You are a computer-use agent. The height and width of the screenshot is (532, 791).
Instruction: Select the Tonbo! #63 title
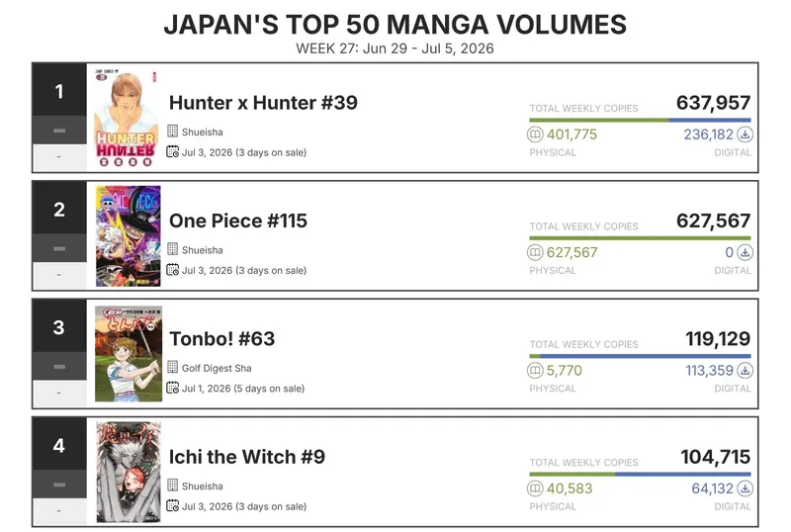click(221, 339)
